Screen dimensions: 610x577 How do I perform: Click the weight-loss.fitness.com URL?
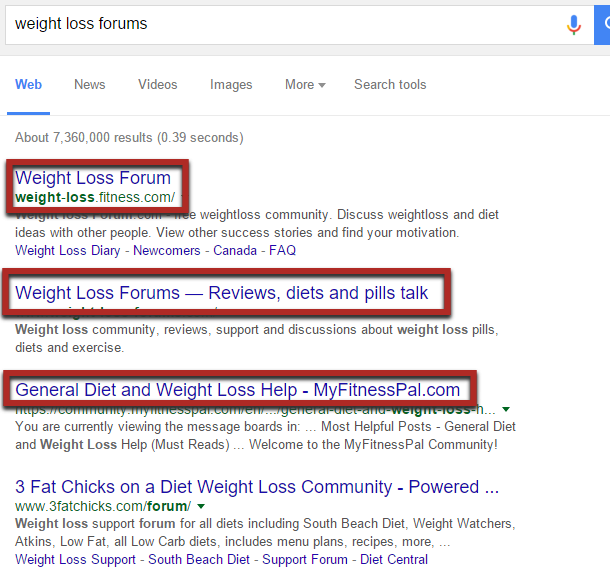pyautogui.click(x=95, y=197)
